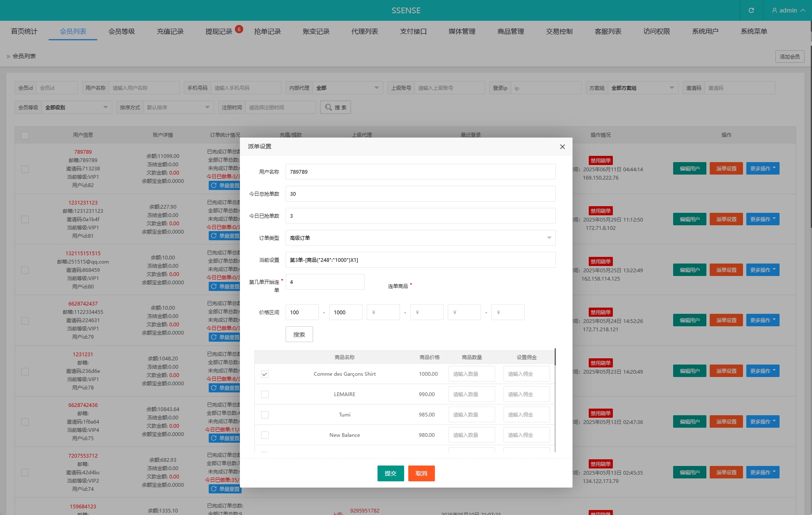This screenshot has width=812, height=515.
Task: Click the admin user icon
Action: tap(774, 10)
